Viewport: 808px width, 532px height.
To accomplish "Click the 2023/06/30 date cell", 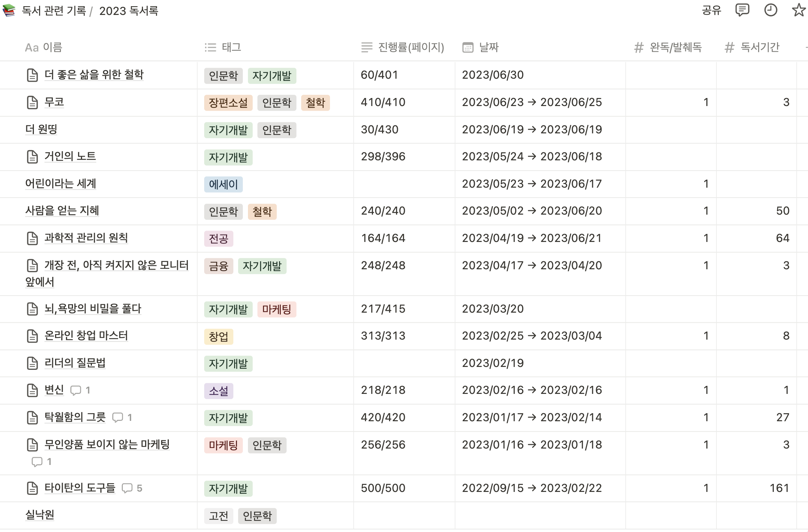I will [x=540, y=75].
